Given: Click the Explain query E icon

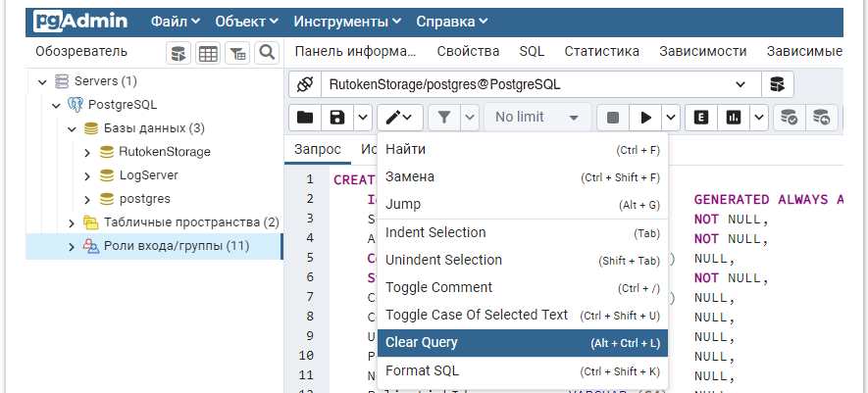Looking at the screenshot, I should pos(701,118).
